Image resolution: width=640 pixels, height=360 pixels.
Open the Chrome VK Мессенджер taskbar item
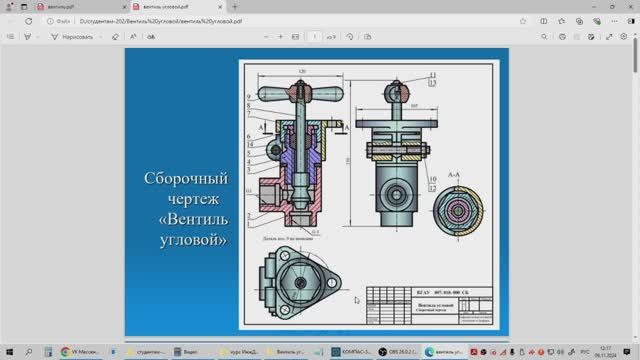80,351
